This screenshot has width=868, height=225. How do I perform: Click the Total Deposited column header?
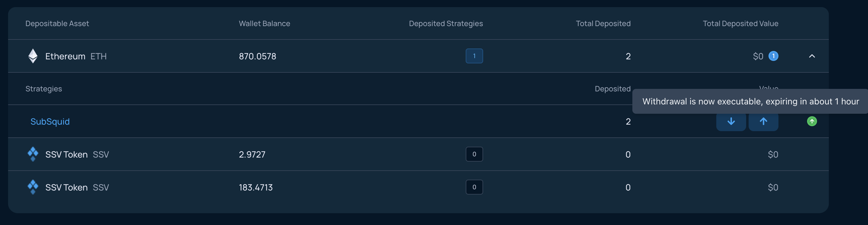pos(603,24)
